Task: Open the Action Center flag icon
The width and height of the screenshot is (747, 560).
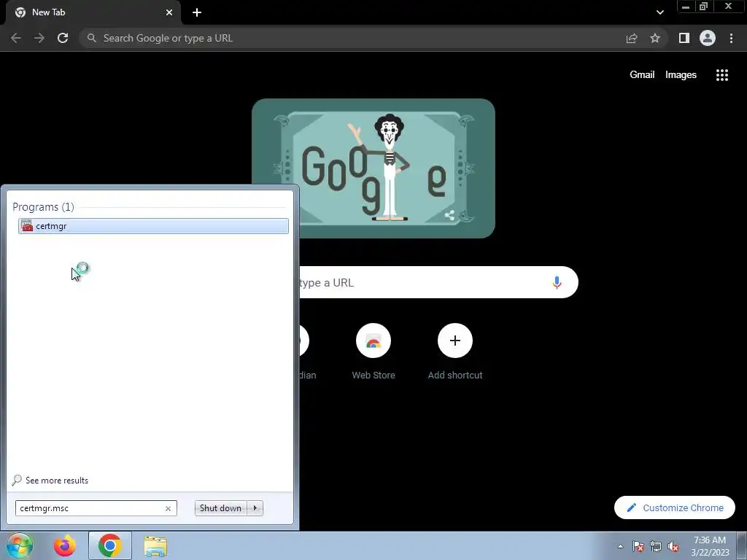Action: (x=638, y=546)
